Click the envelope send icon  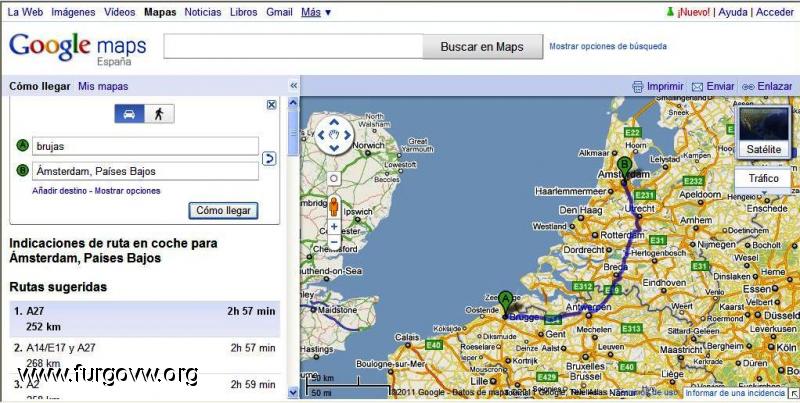point(697,87)
